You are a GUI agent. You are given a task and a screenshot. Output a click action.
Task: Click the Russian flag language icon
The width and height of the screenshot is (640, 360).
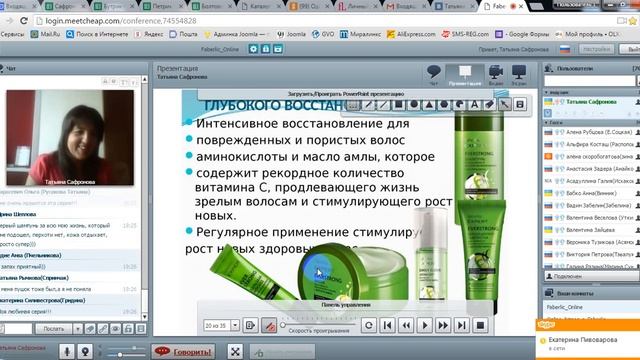tap(565, 49)
